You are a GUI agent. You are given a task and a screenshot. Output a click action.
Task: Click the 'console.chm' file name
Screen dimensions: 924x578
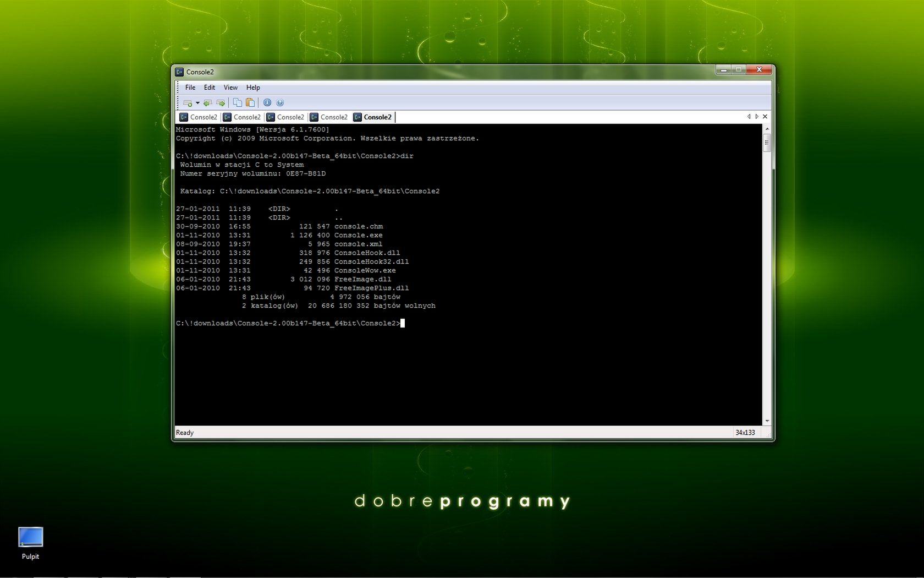coord(359,226)
